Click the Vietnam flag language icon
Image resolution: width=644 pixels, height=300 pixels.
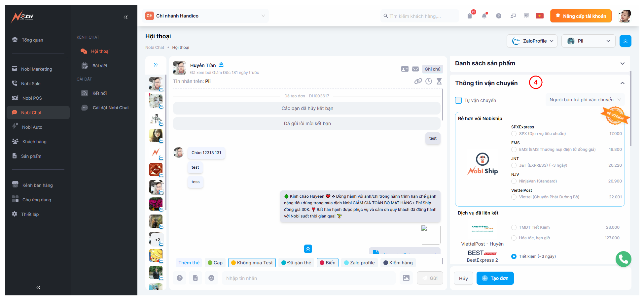tap(540, 16)
